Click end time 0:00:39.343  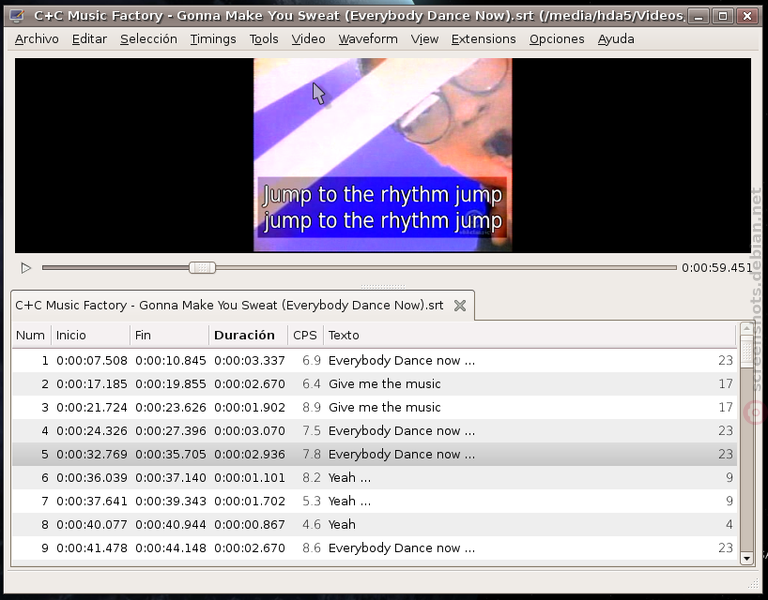click(x=170, y=501)
